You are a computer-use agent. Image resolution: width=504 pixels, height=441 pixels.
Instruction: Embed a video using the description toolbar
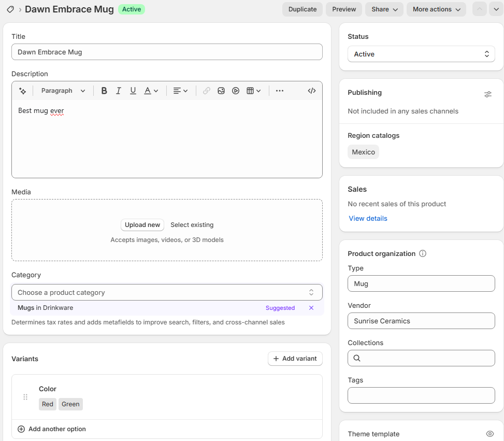(236, 90)
